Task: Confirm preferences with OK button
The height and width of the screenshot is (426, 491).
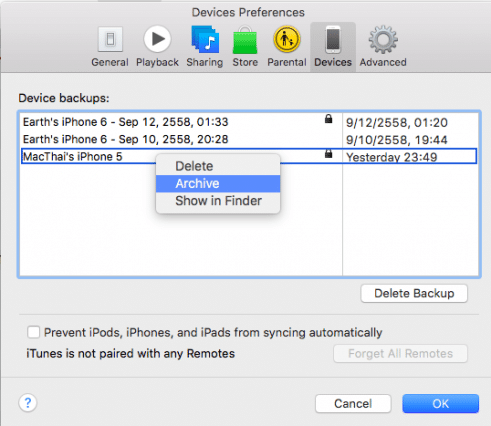Action: point(441,404)
